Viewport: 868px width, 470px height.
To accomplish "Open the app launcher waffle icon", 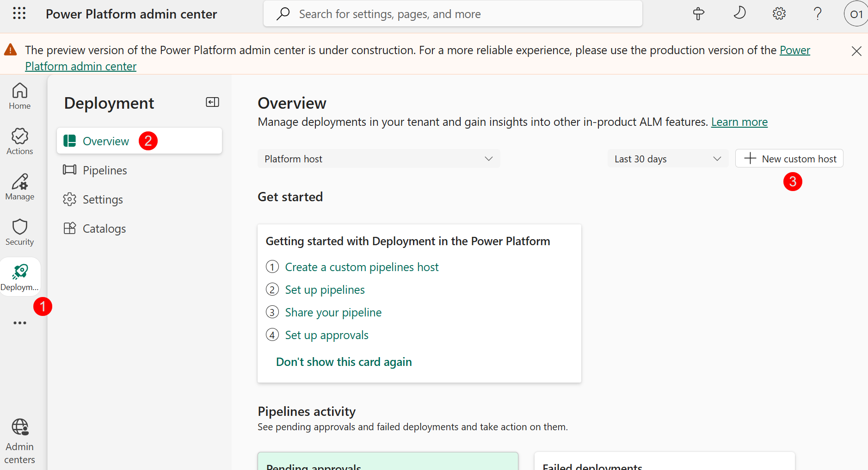I will point(19,13).
